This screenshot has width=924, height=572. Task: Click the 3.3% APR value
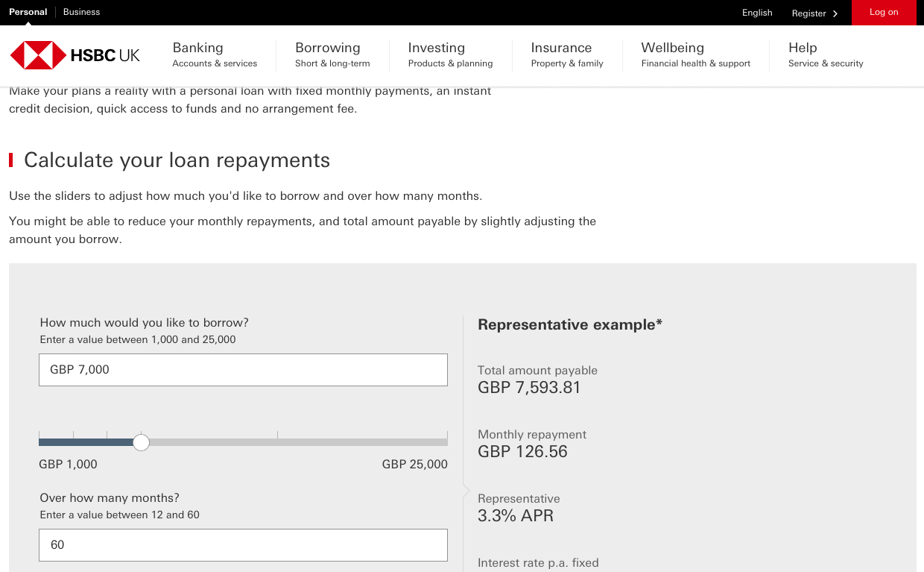pyautogui.click(x=516, y=516)
